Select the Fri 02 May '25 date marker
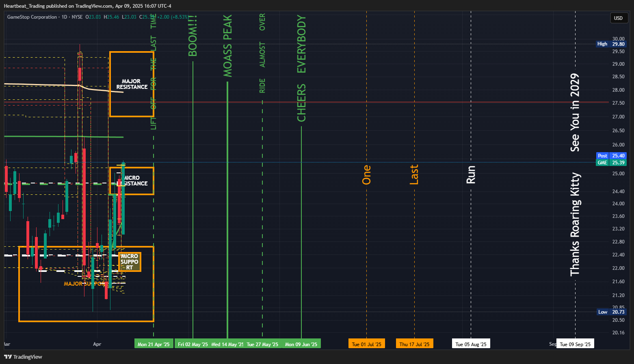The height and width of the screenshot is (364, 634). [193, 344]
